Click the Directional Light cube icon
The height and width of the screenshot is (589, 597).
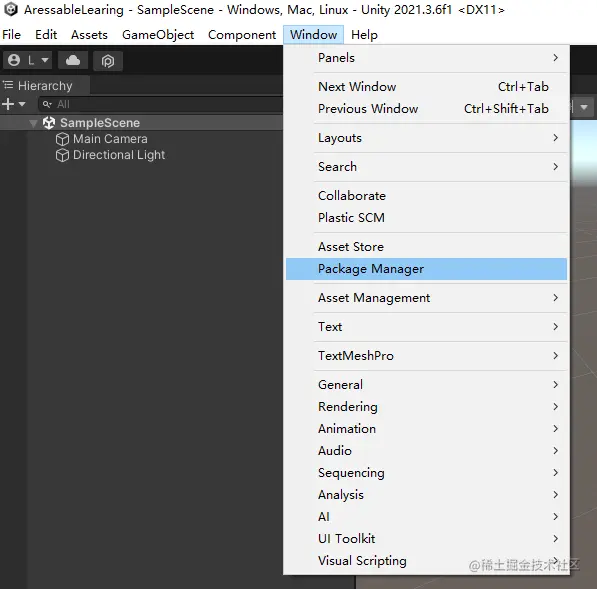(x=62, y=155)
